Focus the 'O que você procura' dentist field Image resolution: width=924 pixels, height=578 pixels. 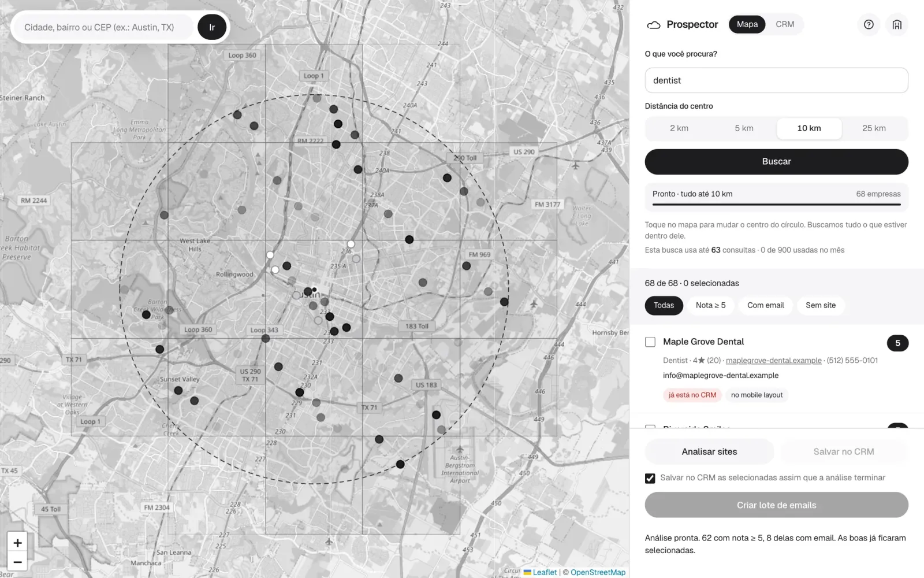[x=777, y=80]
